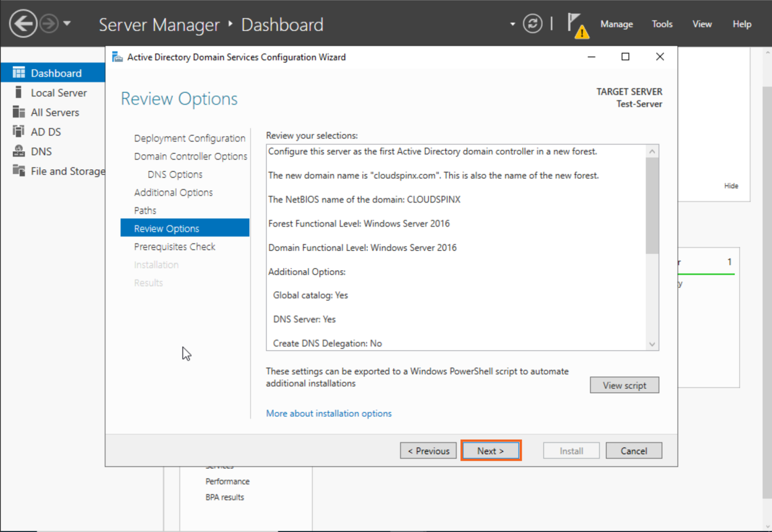772x532 pixels.
Task: Open the Tools menu
Action: click(662, 24)
